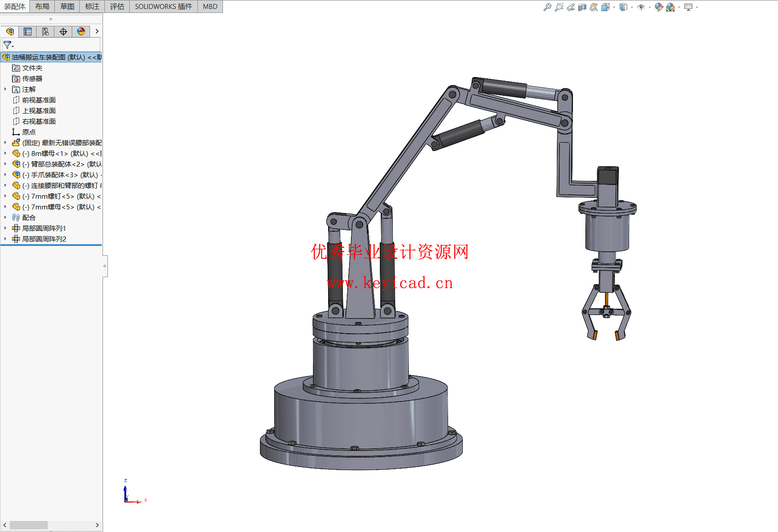Viewport: 778px width, 532px height.
Task: Click the Edit Appearance icon
Action: [x=659, y=7]
